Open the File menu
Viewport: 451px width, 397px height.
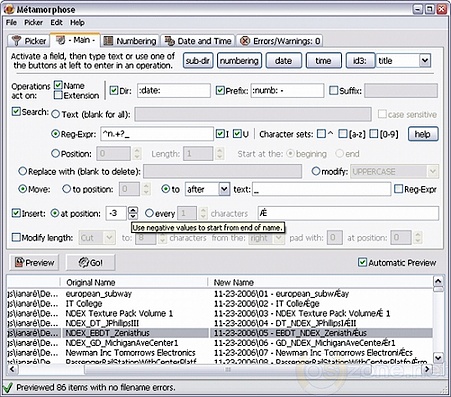[11, 23]
